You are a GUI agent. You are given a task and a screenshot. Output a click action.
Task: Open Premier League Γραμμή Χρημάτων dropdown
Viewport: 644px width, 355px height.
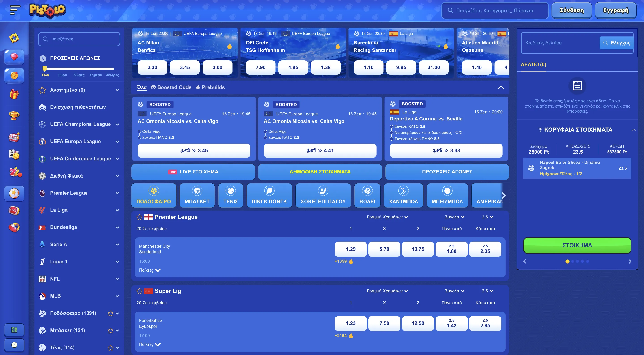click(387, 217)
